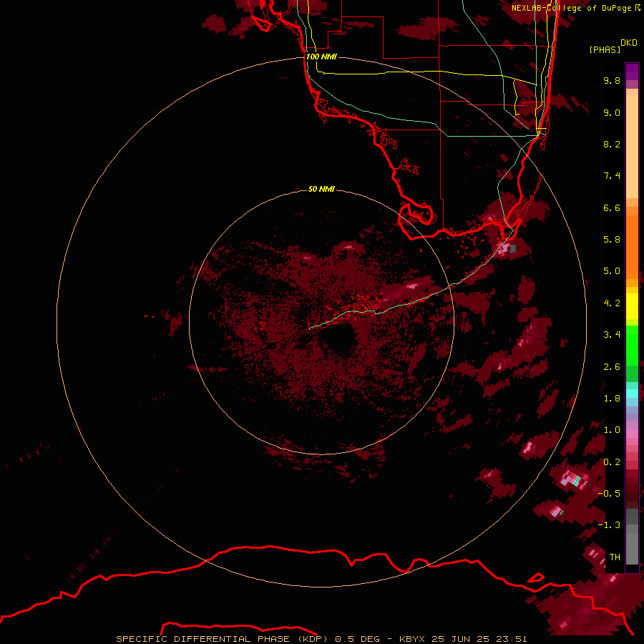Screen dimensions: 644x644
Task: Click the 2.6 value on the color scale
Action: [612, 367]
